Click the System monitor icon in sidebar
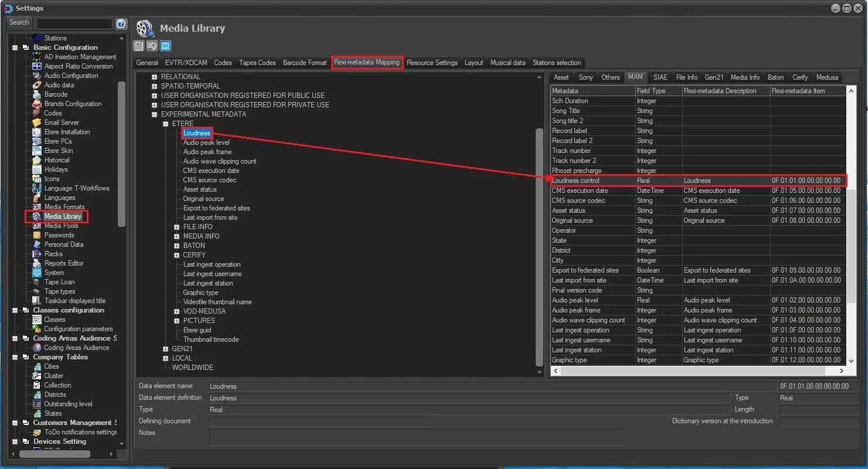868x469 pixels. 38,273
